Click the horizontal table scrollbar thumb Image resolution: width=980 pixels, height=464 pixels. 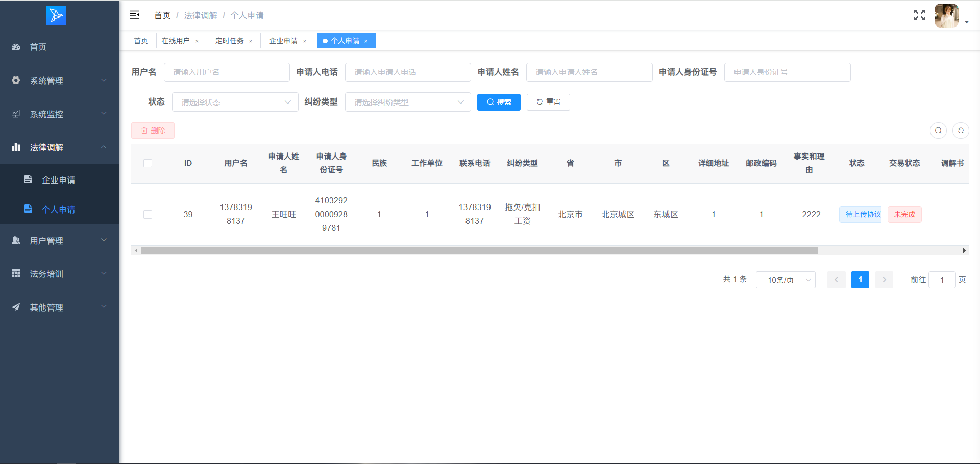[x=479, y=250]
